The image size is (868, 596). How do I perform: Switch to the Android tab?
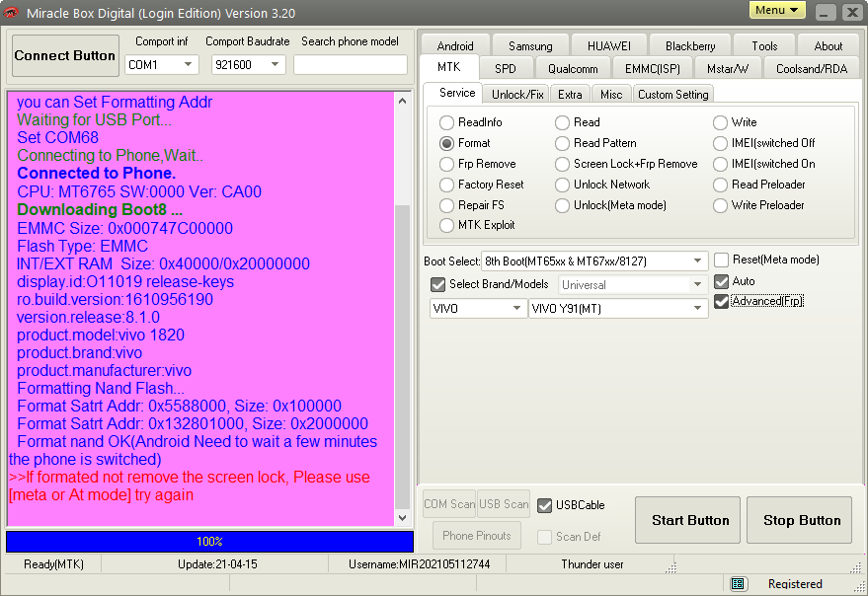pos(455,46)
